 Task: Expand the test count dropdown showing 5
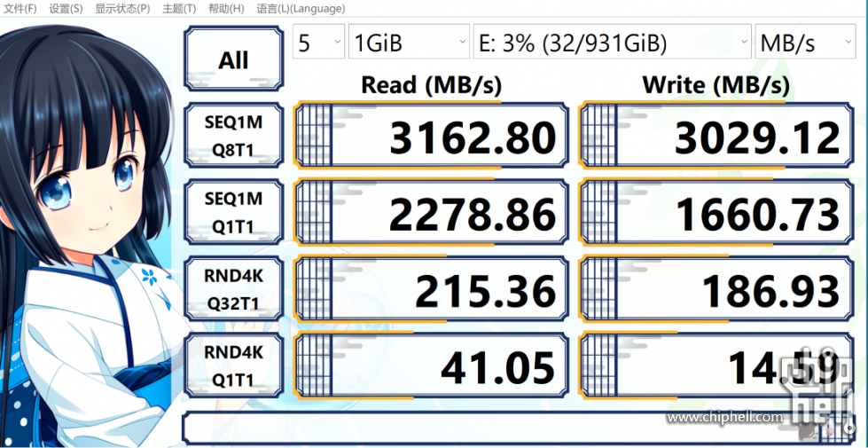(319, 42)
